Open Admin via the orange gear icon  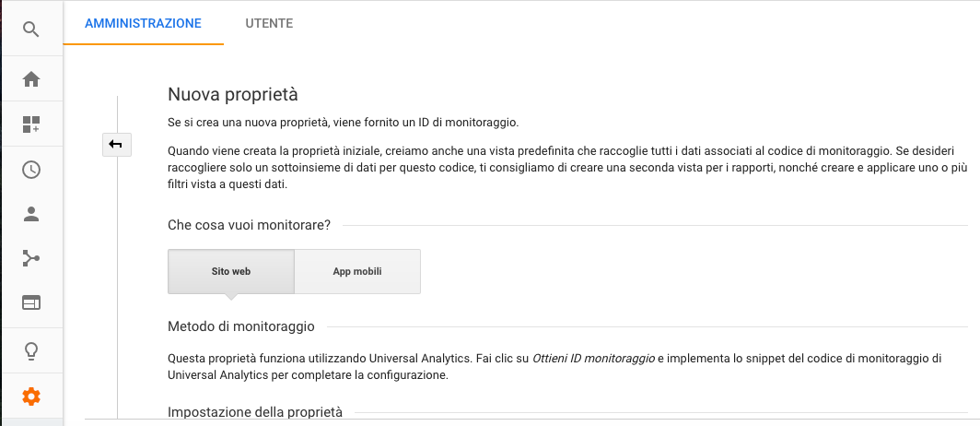tap(31, 396)
